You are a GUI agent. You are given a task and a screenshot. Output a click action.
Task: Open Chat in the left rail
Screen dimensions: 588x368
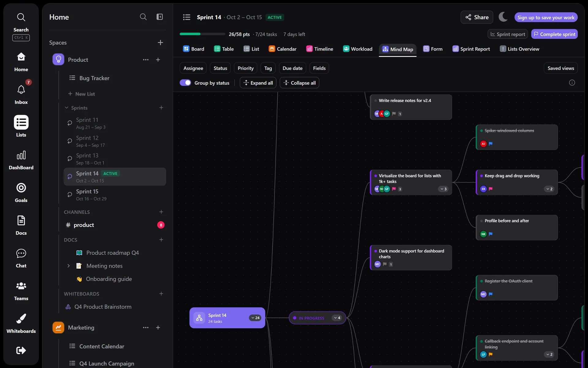click(21, 259)
